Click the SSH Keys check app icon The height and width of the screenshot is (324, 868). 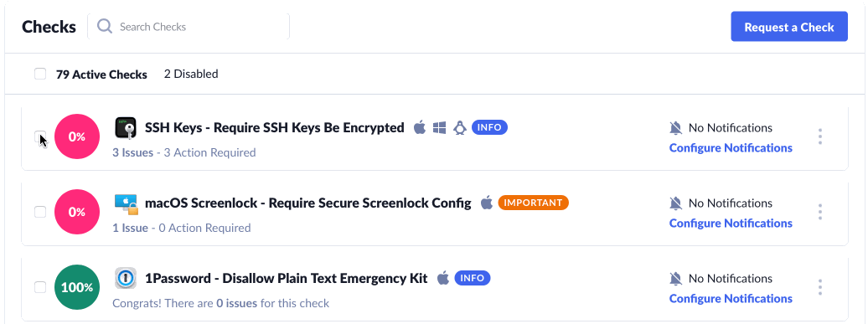[x=126, y=128]
